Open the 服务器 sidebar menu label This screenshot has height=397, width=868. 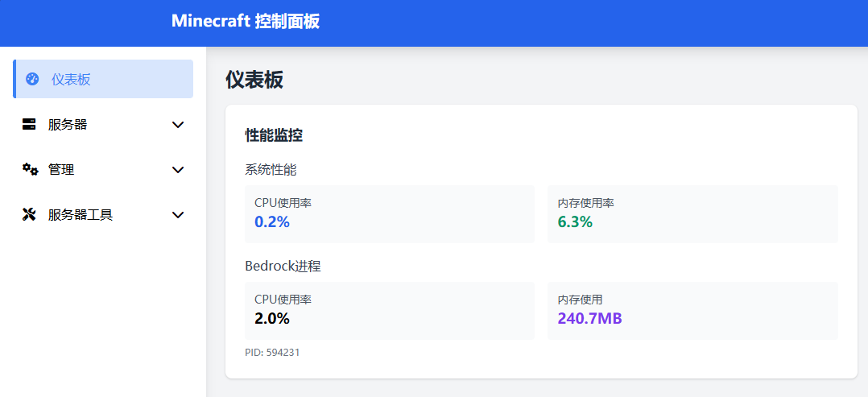tap(68, 124)
